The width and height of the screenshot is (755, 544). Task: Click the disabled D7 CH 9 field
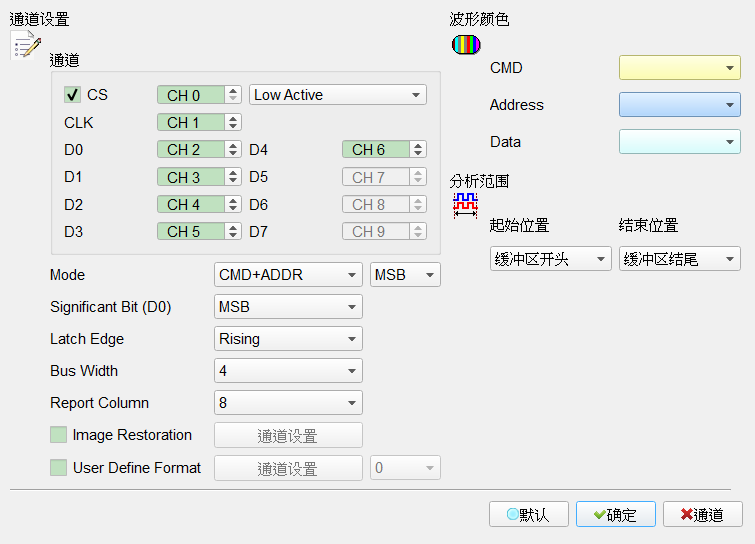coord(376,232)
